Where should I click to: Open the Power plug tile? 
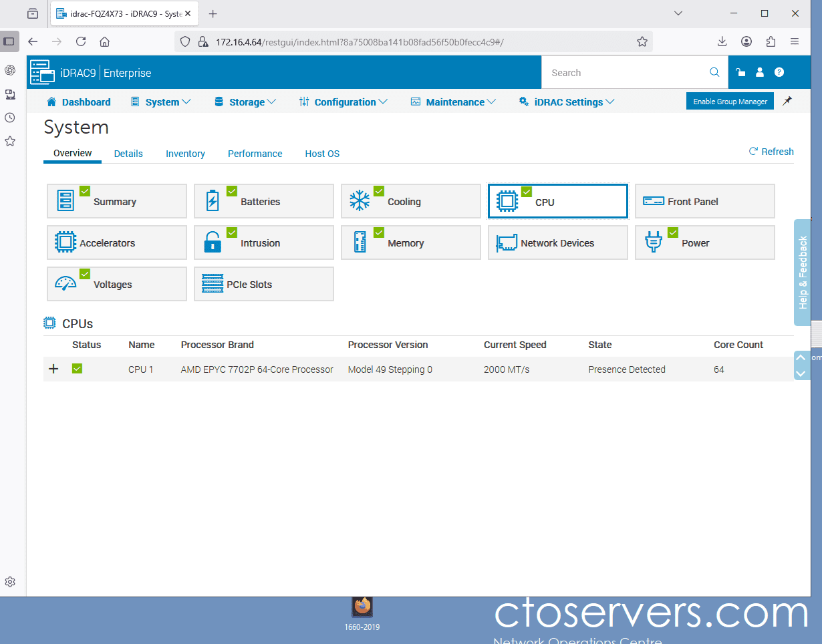(x=704, y=243)
